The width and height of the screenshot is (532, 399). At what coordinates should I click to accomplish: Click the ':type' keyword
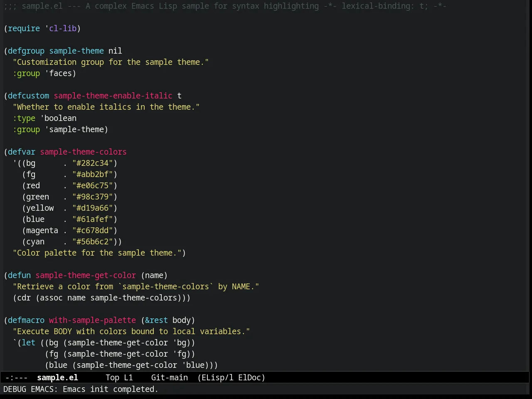(24, 118)
